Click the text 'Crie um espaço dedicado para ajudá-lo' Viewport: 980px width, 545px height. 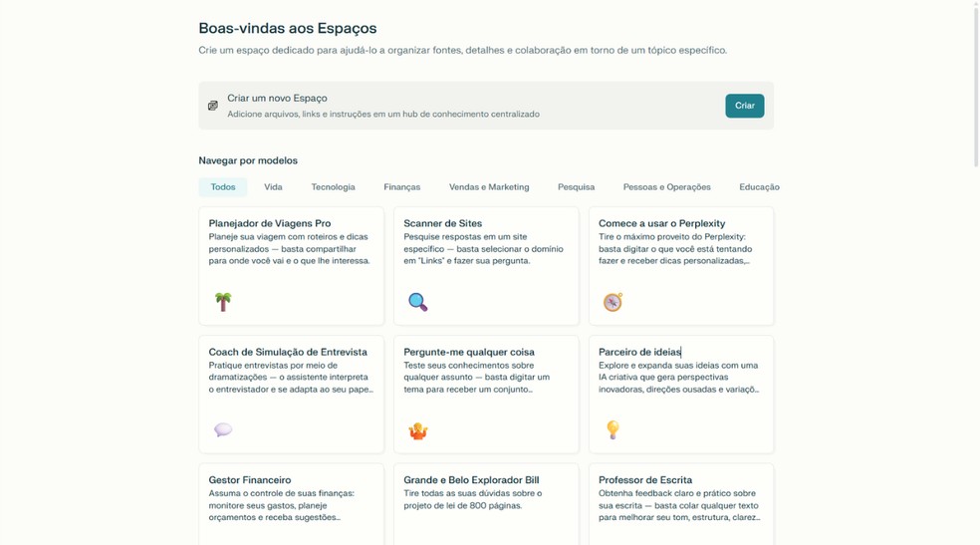(462, 50)
